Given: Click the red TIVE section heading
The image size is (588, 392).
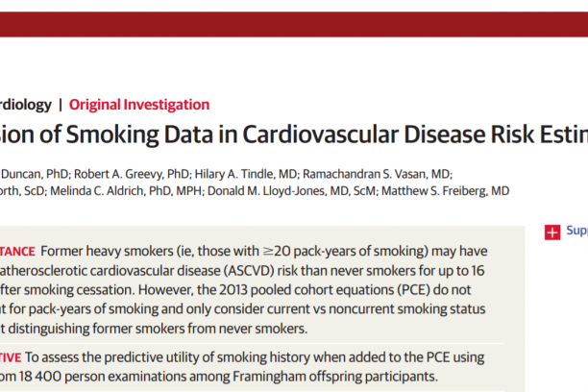Looking at the screenshot, I should pyautogui.click(x=11, y=357).
